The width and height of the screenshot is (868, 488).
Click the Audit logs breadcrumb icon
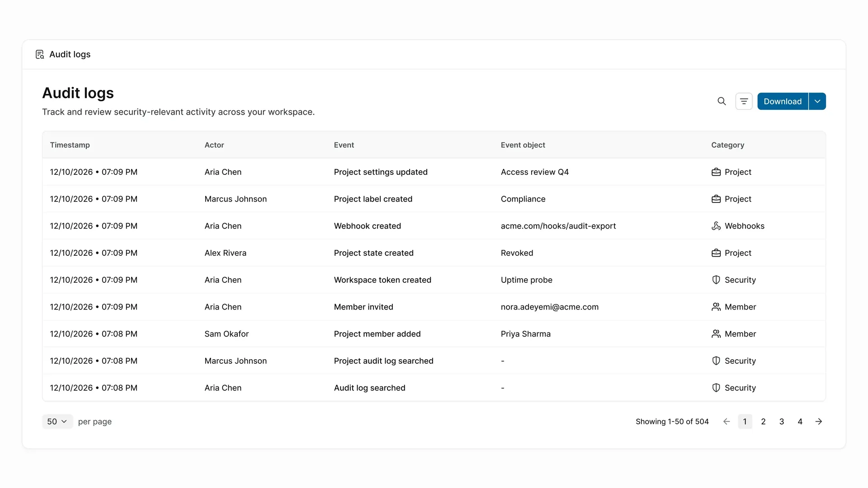pyautogui.click(x=40, y=54)
